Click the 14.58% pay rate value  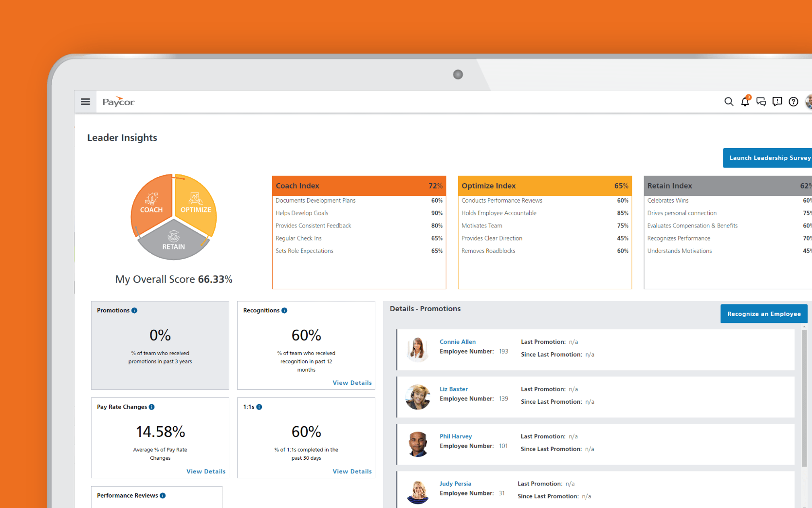[x=160, y=432]
